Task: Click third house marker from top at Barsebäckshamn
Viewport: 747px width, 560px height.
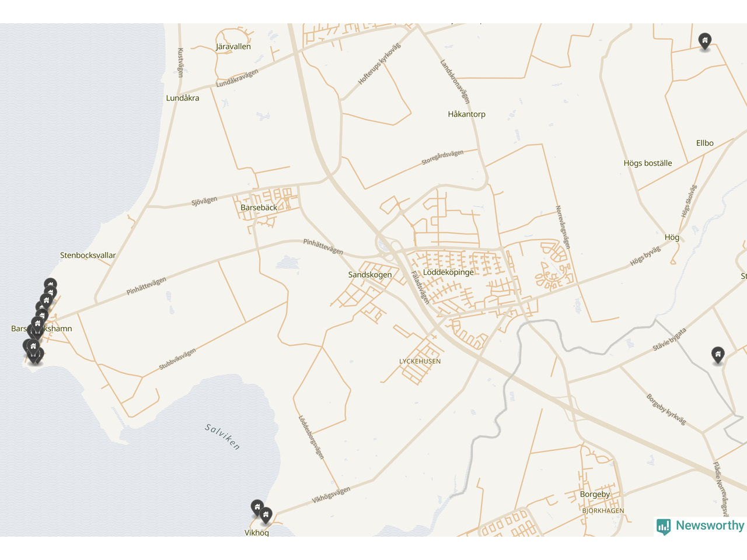Action: (x=47, y=302)
